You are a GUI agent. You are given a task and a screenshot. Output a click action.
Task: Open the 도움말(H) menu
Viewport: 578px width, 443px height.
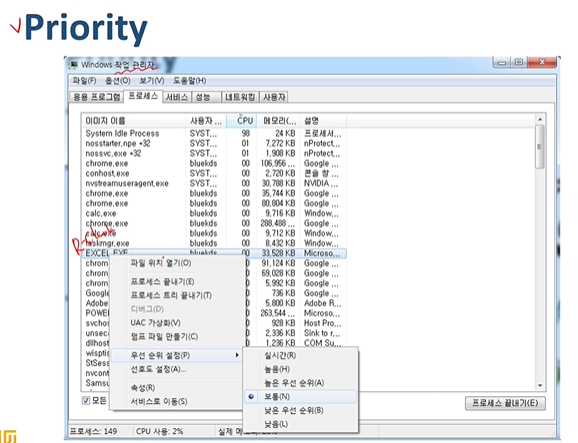point(189,80)
